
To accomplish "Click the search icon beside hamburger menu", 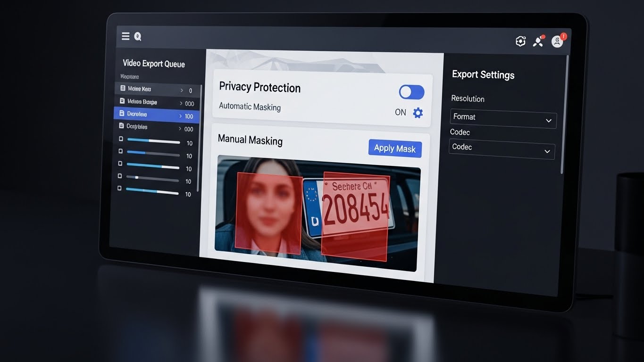I will [138, 37].
